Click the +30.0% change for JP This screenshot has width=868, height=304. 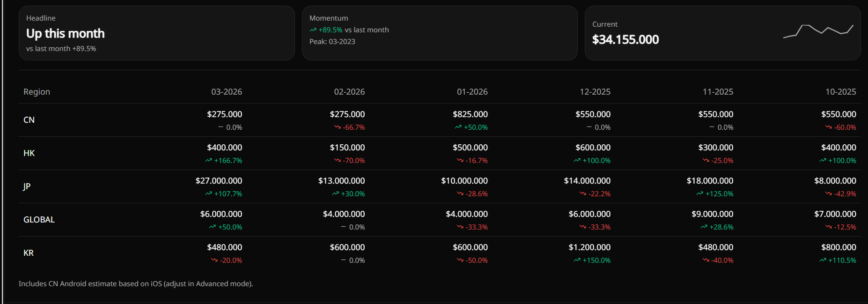(x=353, y=194)
